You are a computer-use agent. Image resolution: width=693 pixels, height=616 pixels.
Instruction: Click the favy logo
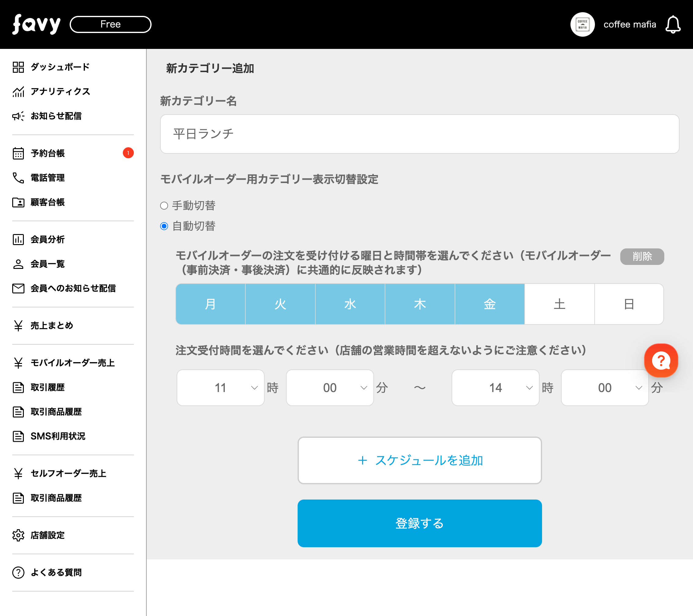pos(36,24)
